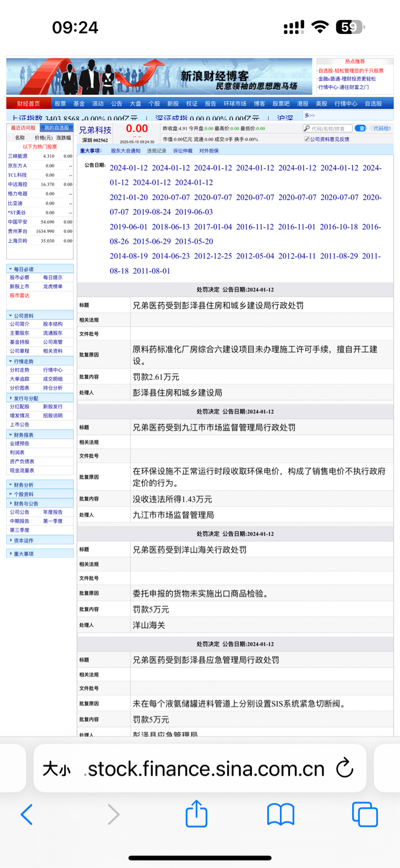Open 龙虎榜单 sidebar link
This screenshot has width=400, height=868.
pos(53,286)
